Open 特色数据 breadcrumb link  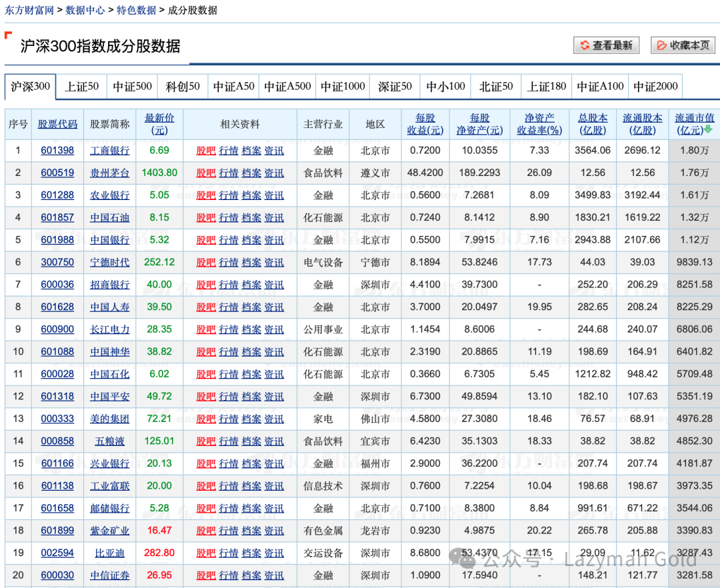[x=137, y=10]
